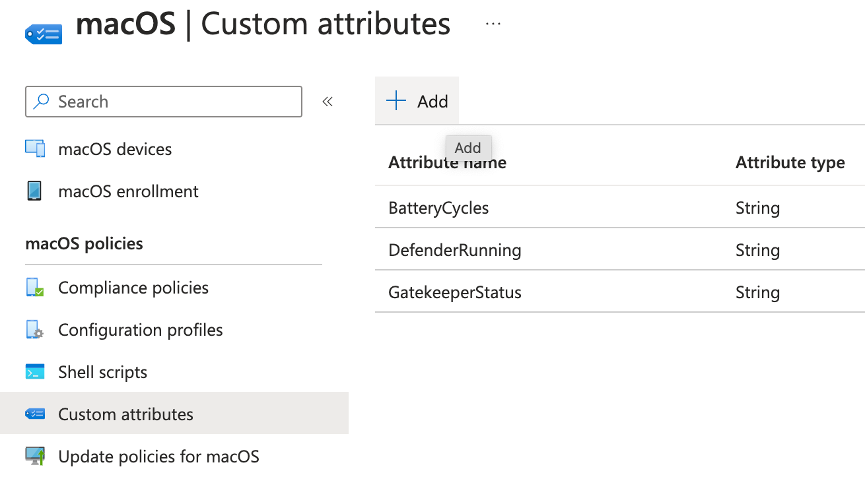Collapse the sidebar with double chevron
Viewport: 865px width, 504px height.
pyautogui.click(x=328, y=102)
